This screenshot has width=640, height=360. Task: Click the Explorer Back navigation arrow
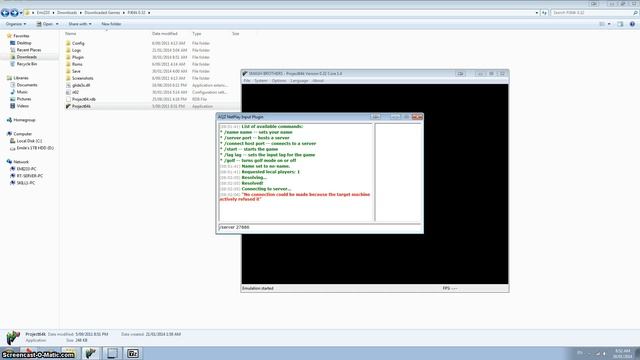click(5, 13)
